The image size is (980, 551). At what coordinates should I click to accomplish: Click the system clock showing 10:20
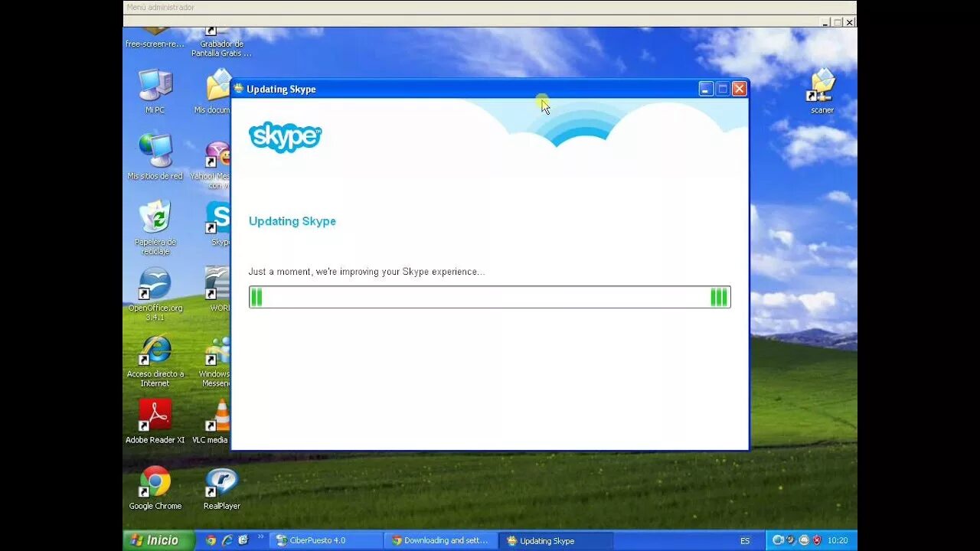[x=838, y=541]
